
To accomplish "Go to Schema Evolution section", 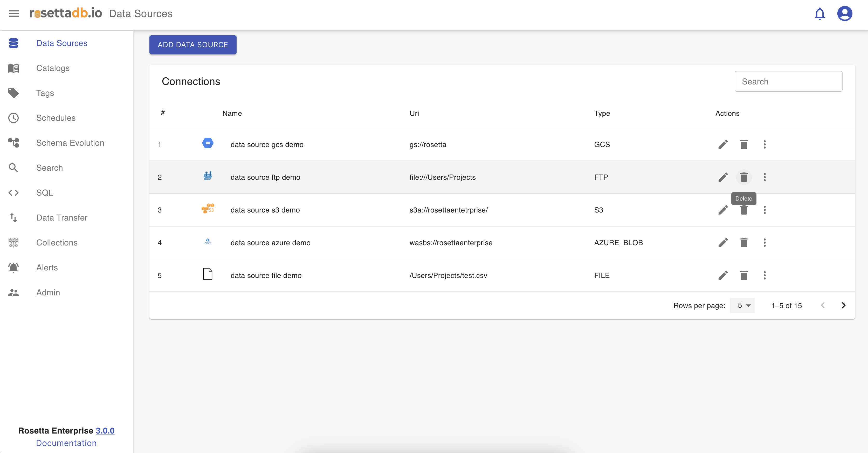I will point(70,143).
